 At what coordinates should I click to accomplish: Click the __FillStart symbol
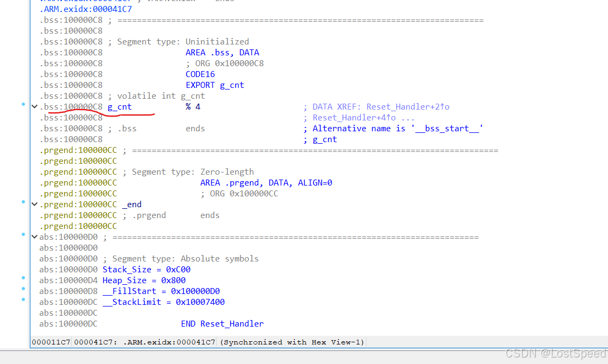129,291
